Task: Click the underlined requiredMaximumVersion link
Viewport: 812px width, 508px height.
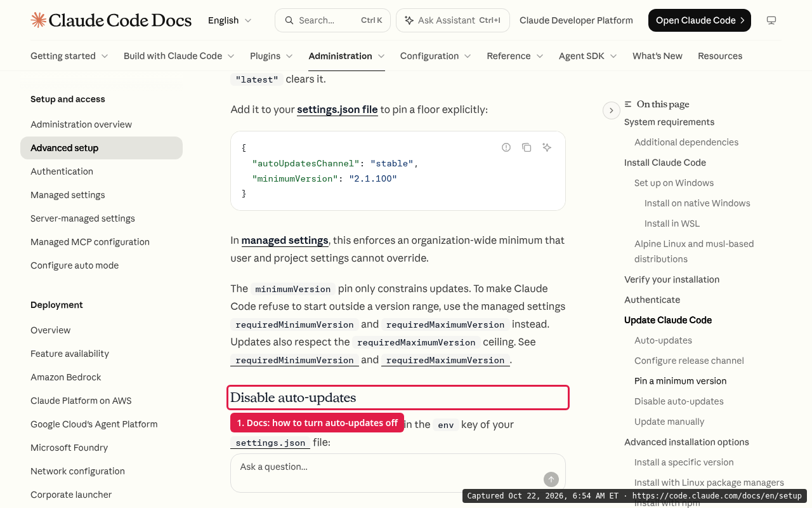Action: [445, 360]
